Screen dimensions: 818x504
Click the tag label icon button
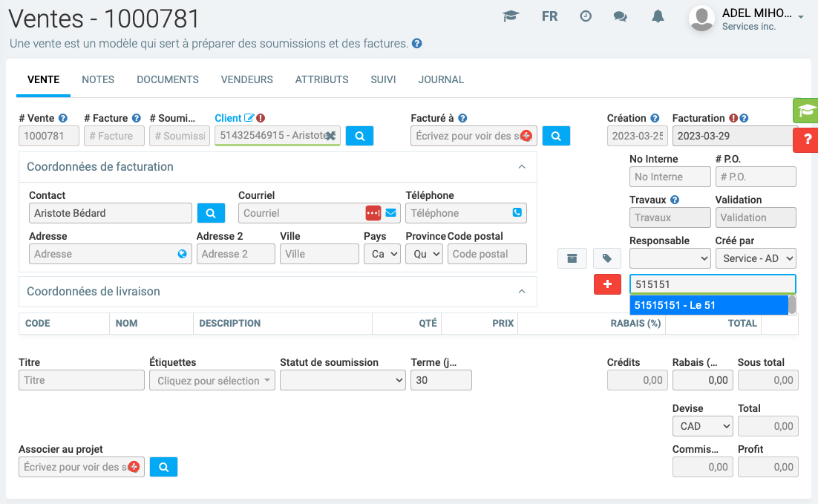tap(606, 258)
